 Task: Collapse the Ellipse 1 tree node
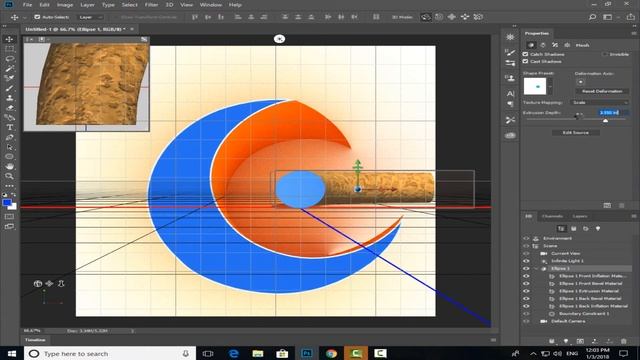click(x=536, y=269)
